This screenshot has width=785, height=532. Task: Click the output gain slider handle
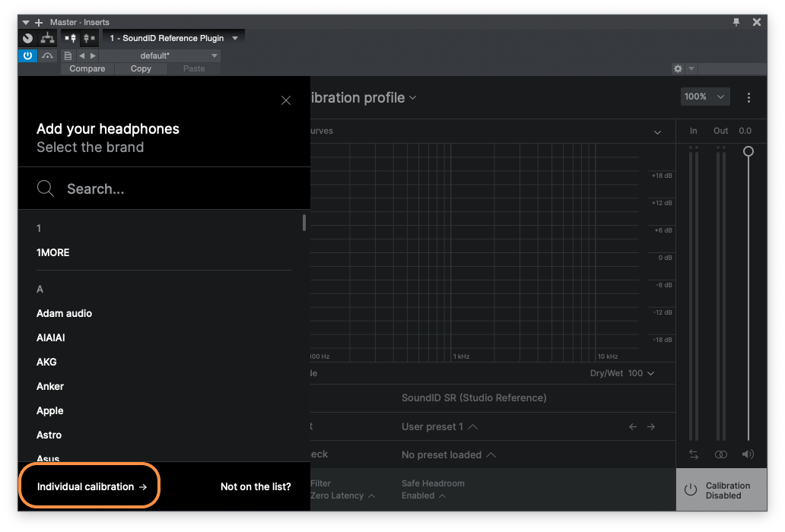(748, 151)
